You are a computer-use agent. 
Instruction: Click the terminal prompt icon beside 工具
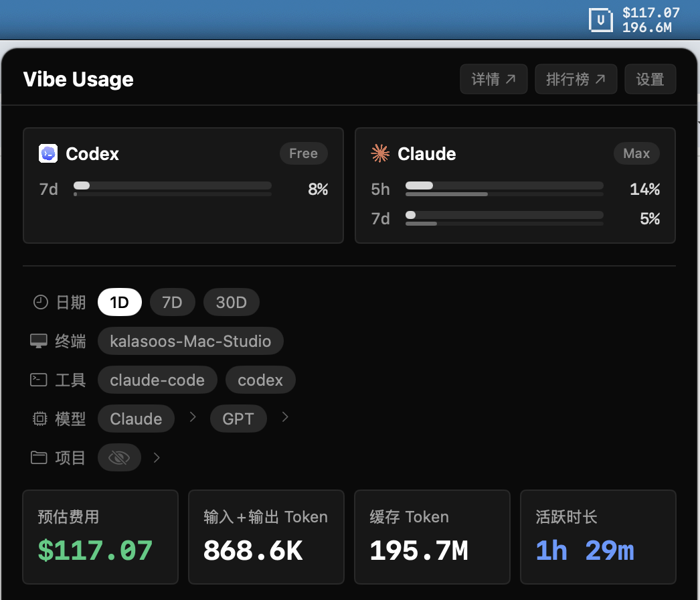point(39,380)
